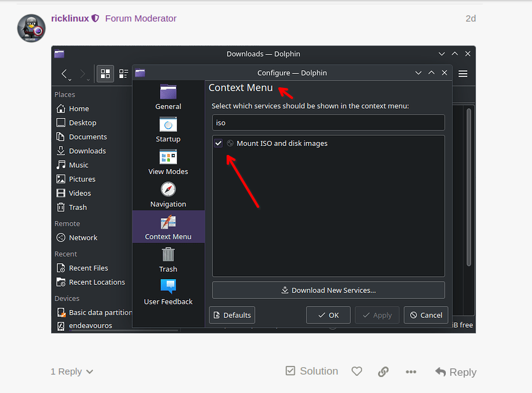Screen dimensions: 532x393
Task: Switch Dolphin to icons view mode
Action: tap(105, 74)
